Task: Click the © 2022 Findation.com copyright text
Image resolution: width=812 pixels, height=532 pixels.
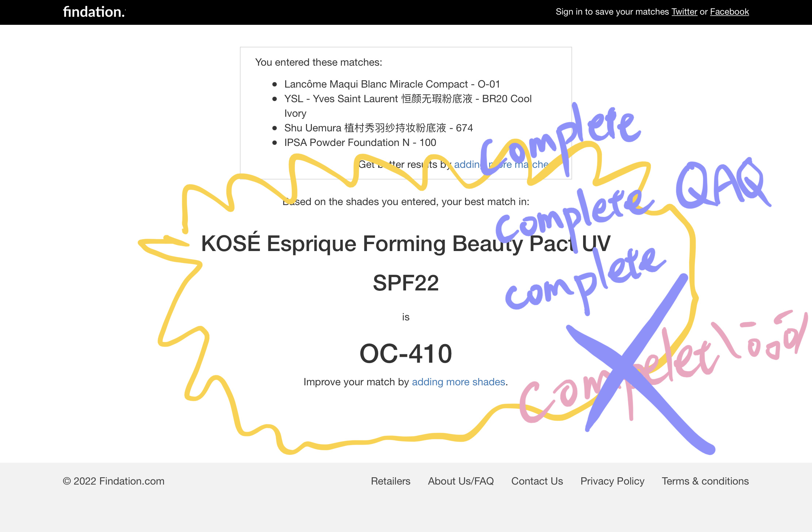Action: coord(114,481)
